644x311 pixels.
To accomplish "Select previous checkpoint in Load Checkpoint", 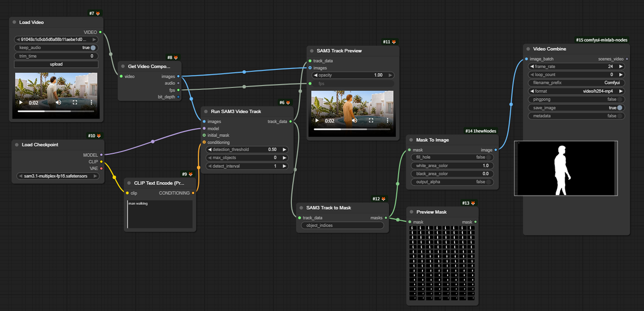I will point(21,176).
